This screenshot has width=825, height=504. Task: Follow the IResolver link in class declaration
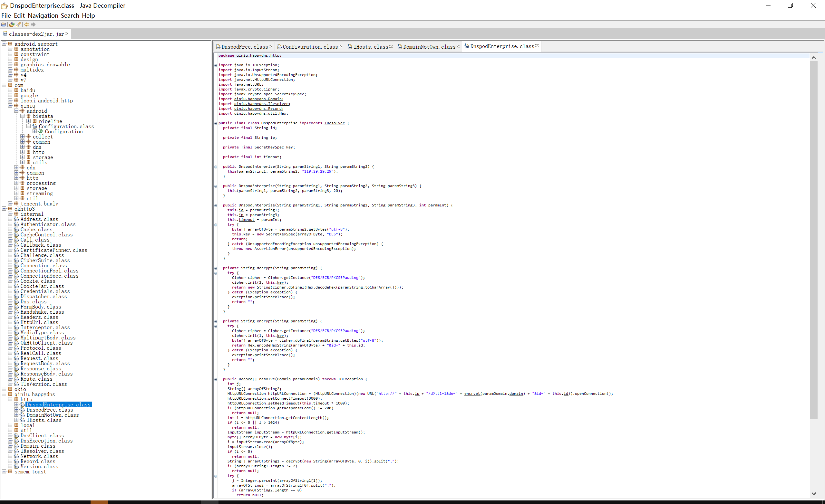click(x=334, y=123)
